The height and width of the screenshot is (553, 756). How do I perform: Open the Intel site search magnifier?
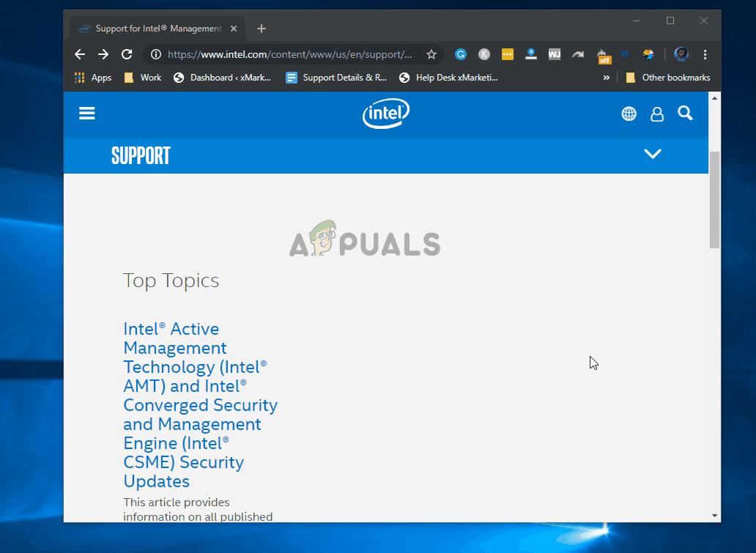[x=685, y=113]
